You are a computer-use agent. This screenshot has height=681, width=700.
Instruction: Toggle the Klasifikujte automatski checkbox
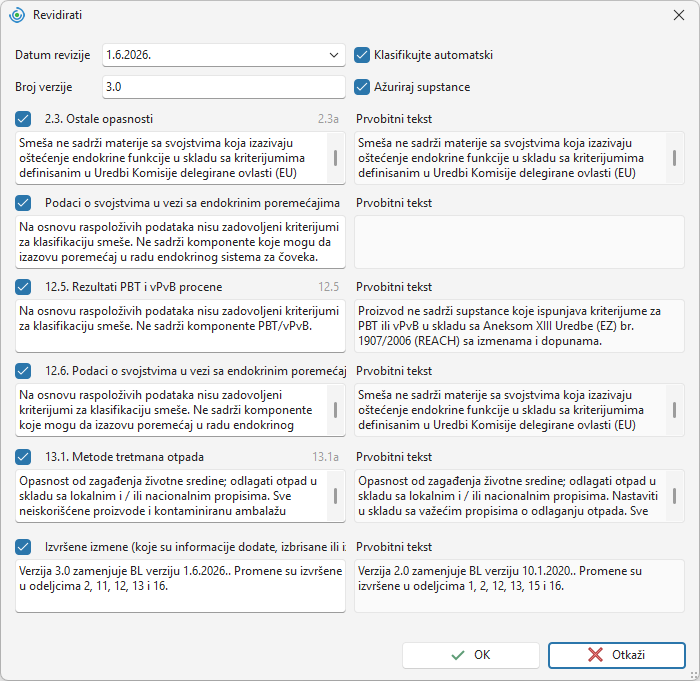[362, 55]
